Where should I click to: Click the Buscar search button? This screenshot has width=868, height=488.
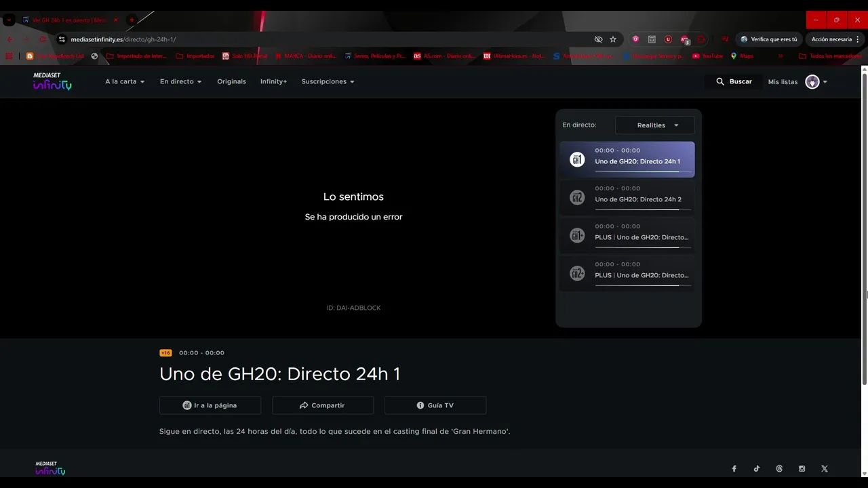point(734,81)
